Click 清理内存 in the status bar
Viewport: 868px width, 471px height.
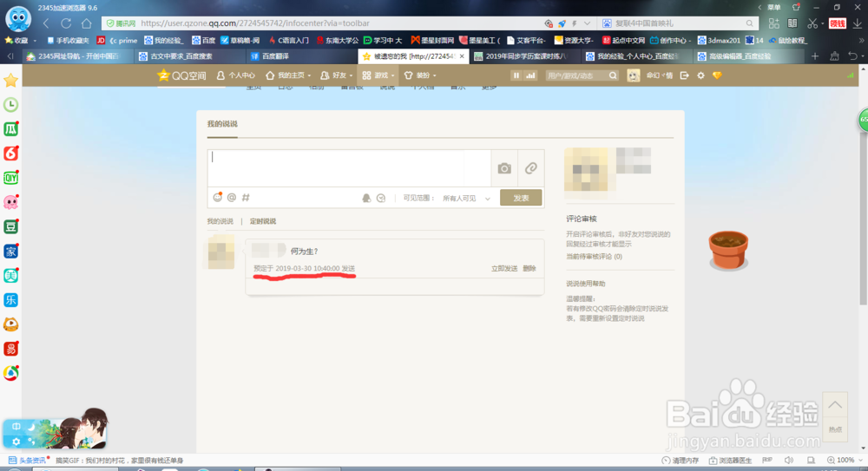point(681,460)
